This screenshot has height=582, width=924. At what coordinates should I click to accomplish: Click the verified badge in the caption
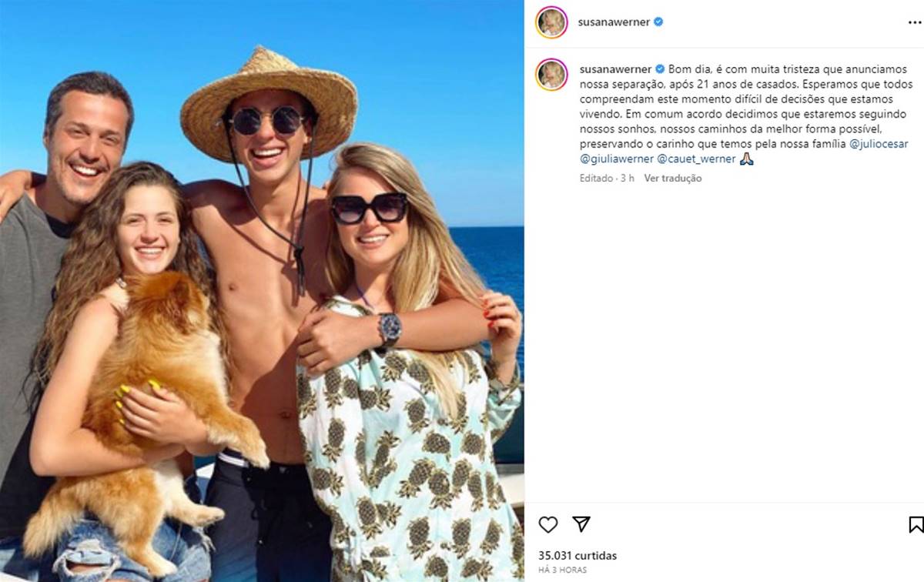click(660, 69)
